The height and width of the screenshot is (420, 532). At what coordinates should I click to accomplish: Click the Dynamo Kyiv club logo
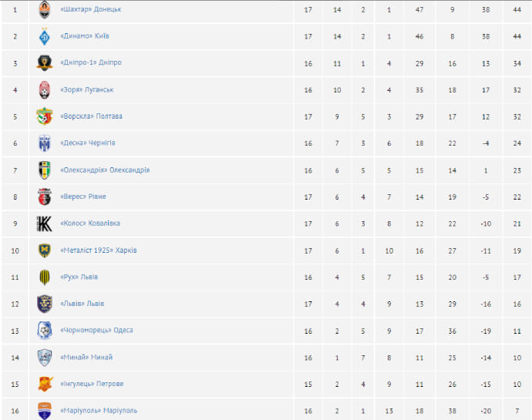coord(45,36)
